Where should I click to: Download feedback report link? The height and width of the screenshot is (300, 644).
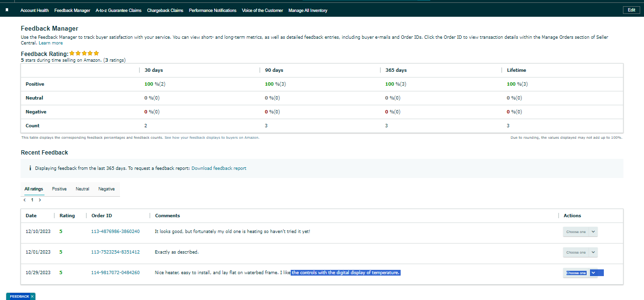click(x=219, y=168)
